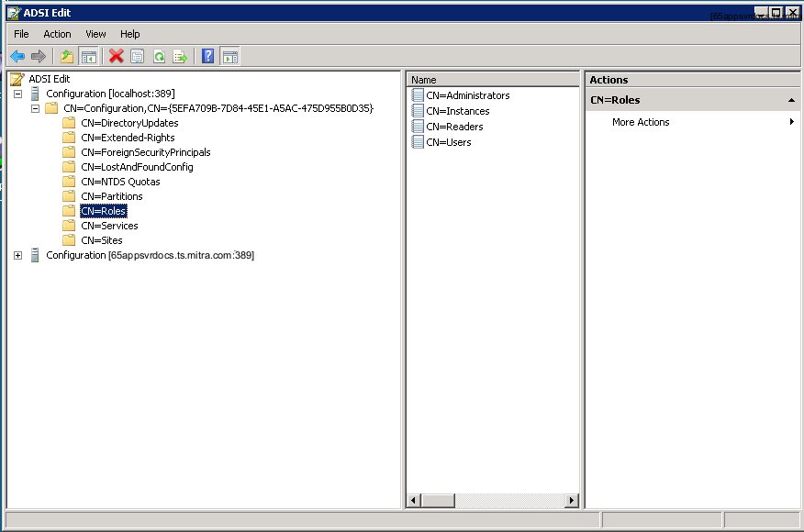The width and height of the screenshot is (804, 532).
Task: Click the green Refresh toolbar icon
Action: (159, 57)
